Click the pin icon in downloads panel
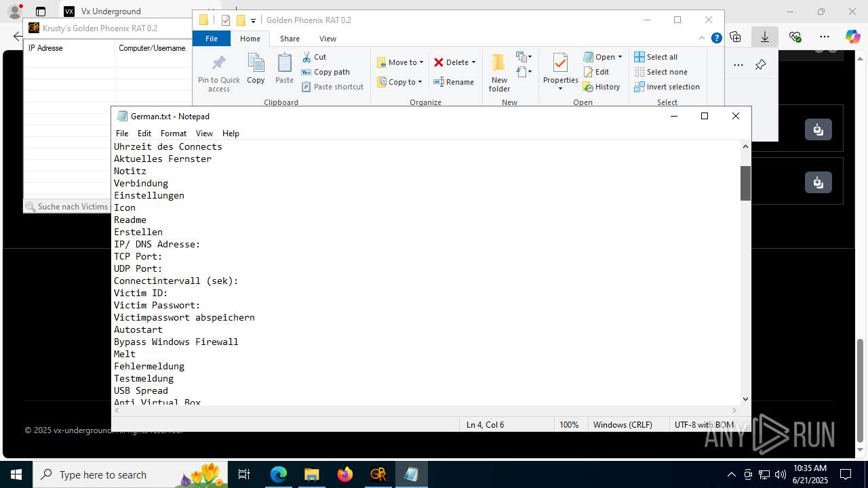The width and height of the screenshot is (868, 488). point(760,65)
